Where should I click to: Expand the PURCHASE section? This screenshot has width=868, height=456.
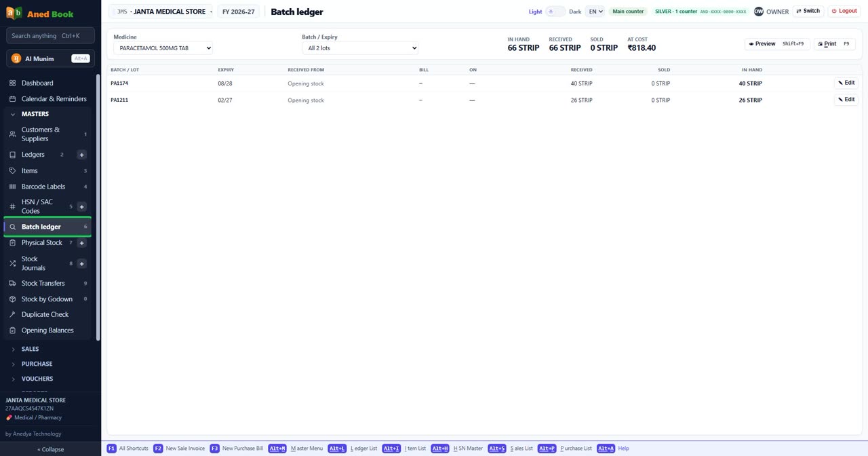tap(37, 364)
